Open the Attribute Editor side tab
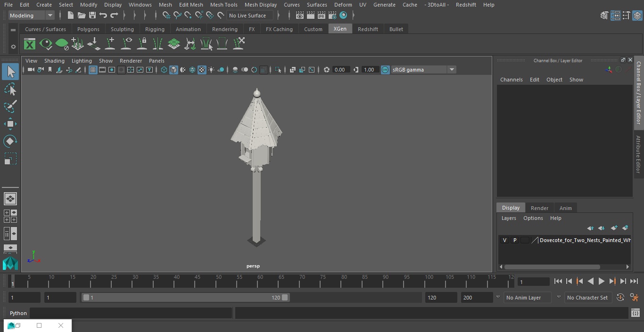The image size is (644, 332). pos(638,154)
